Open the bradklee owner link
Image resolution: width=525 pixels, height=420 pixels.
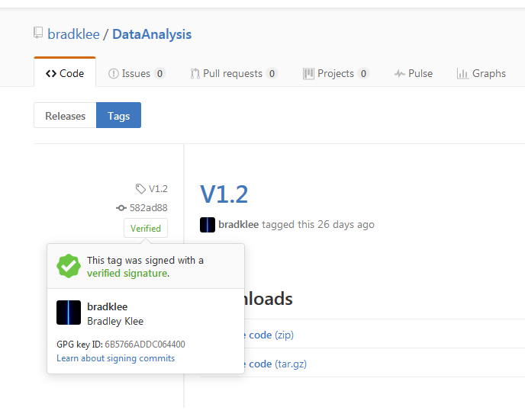pos(74,34)
